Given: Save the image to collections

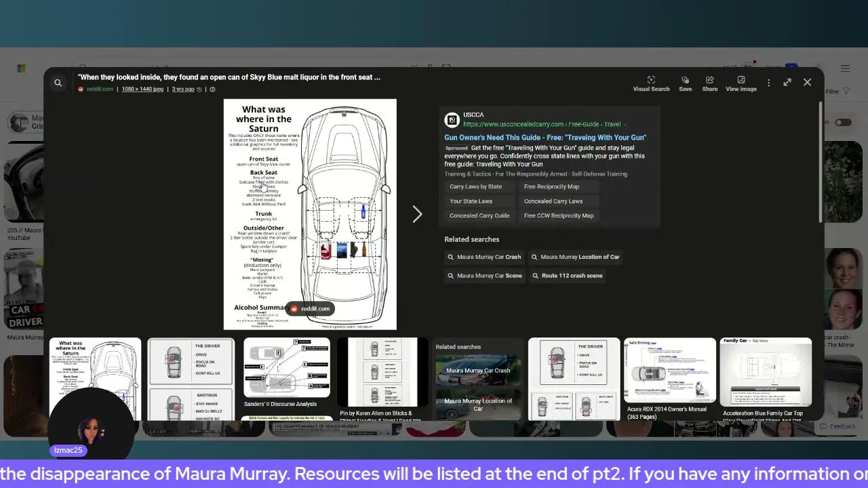Looking at the screenshot, I should point(685,84).
